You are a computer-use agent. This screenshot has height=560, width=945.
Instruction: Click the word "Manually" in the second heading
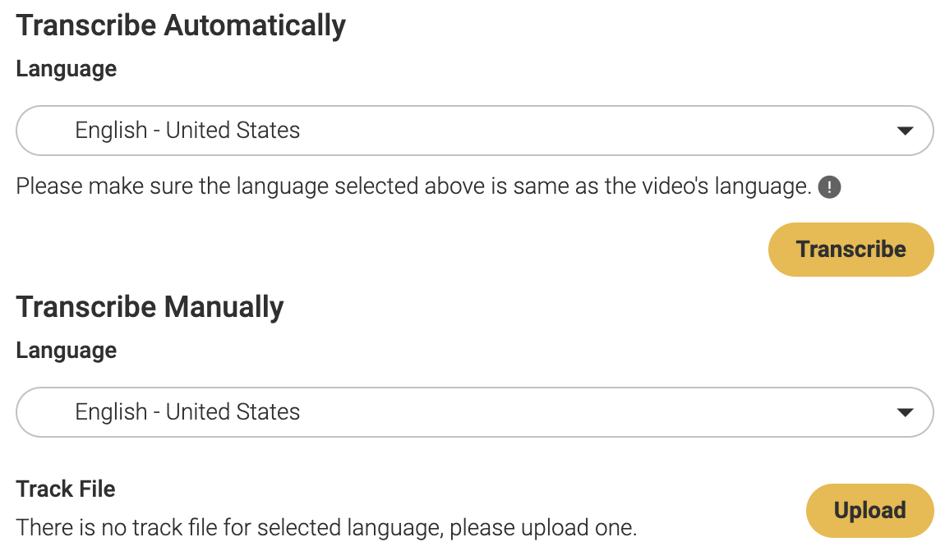click(x=224, y=307)
